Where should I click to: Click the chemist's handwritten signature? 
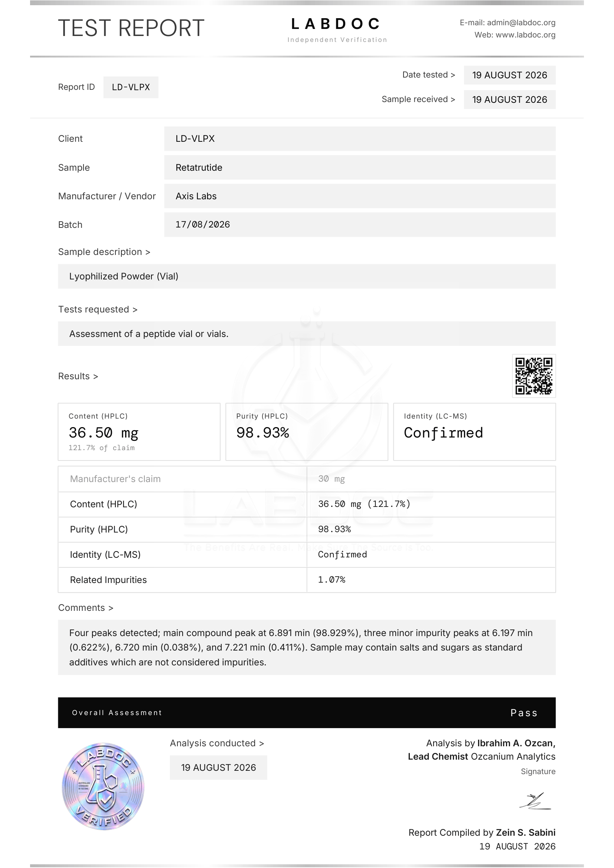[535, 801]
